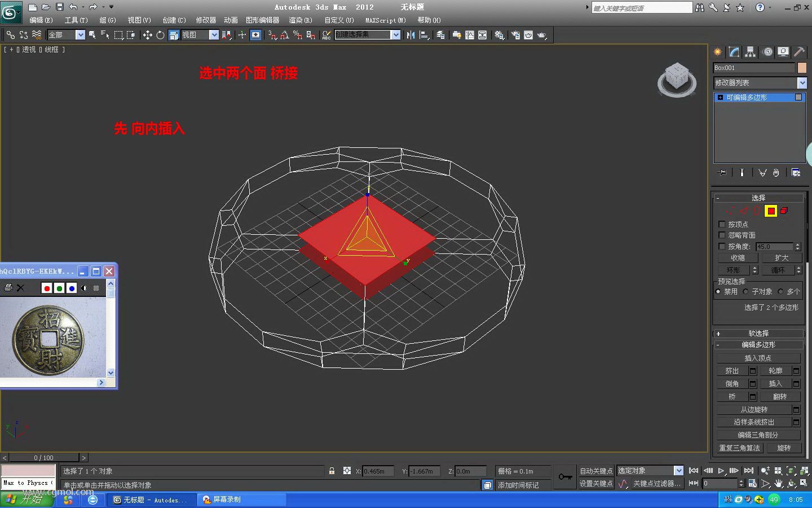Select the 禁用 preview radio button
The width and height of the screenshot is (812, 508).
click(x=718, y=292)
